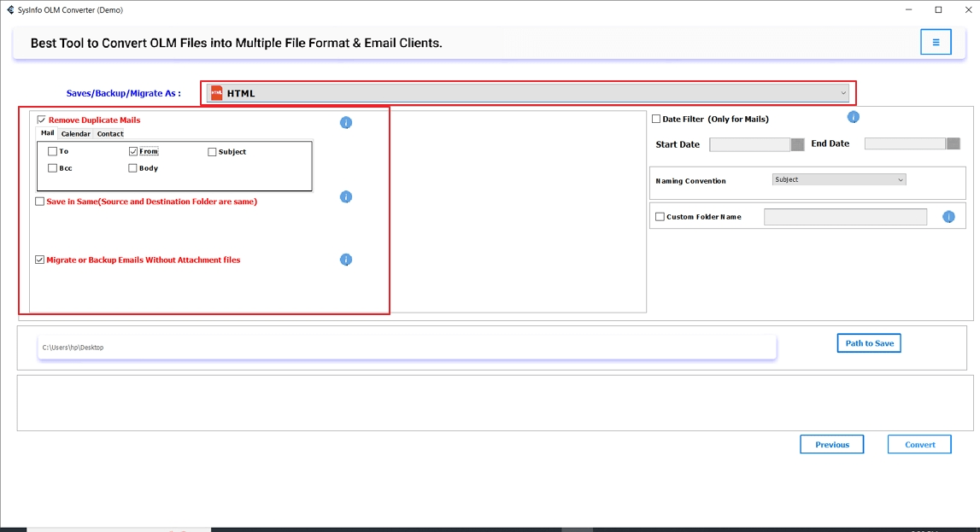Viewport: 980px width, 532px height.
Task: Uncheck the From duplicate criterion
Action: tap(133, 151)
